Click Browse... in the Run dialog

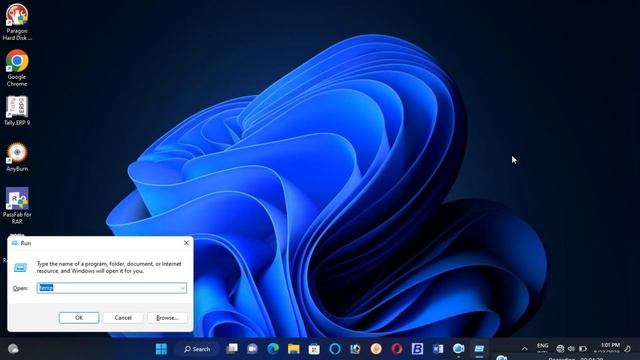tap(167, 318)
